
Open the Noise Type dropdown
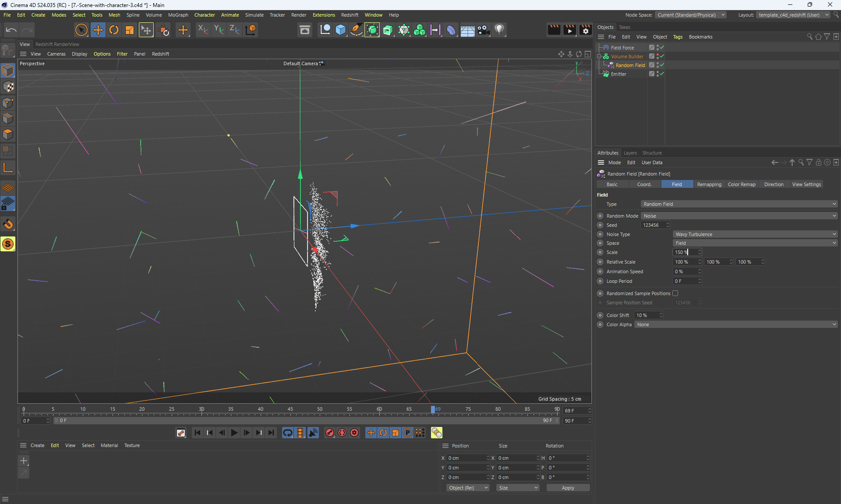755,234
